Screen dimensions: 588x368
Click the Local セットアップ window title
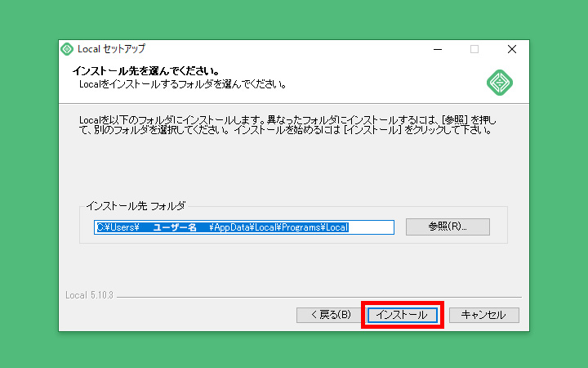click(x=111, y=49)
